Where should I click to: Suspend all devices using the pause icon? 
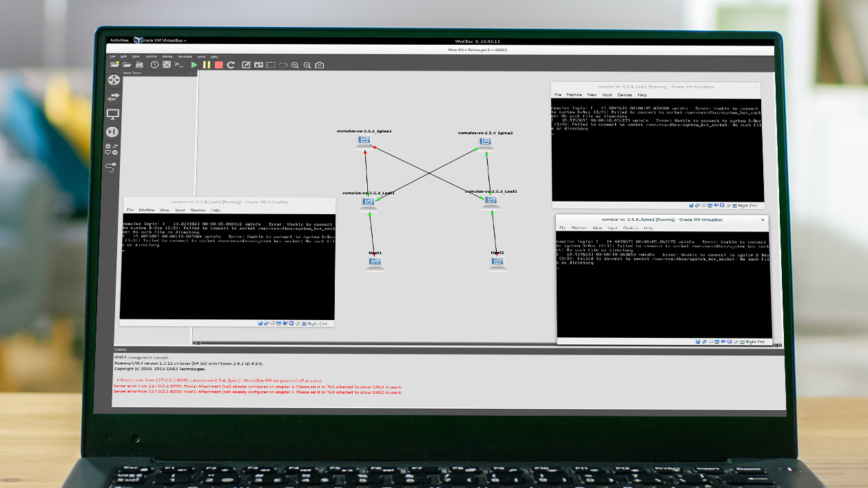point(205,65)
